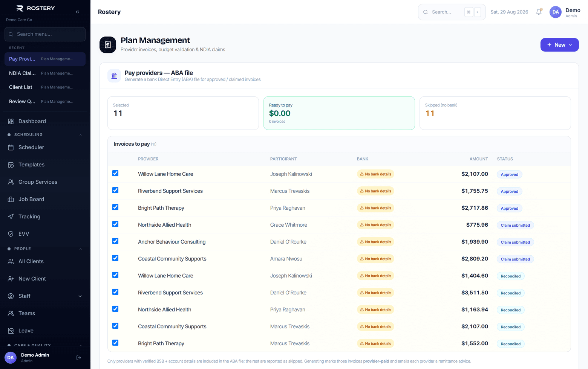Uncheck Northside Allied Health $1,163.94 invoice

click(x=115, y=309)
